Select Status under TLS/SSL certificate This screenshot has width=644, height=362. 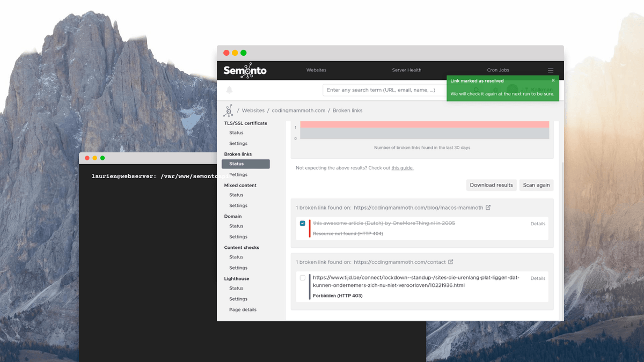pyautogui.click(x=236, y=133)
